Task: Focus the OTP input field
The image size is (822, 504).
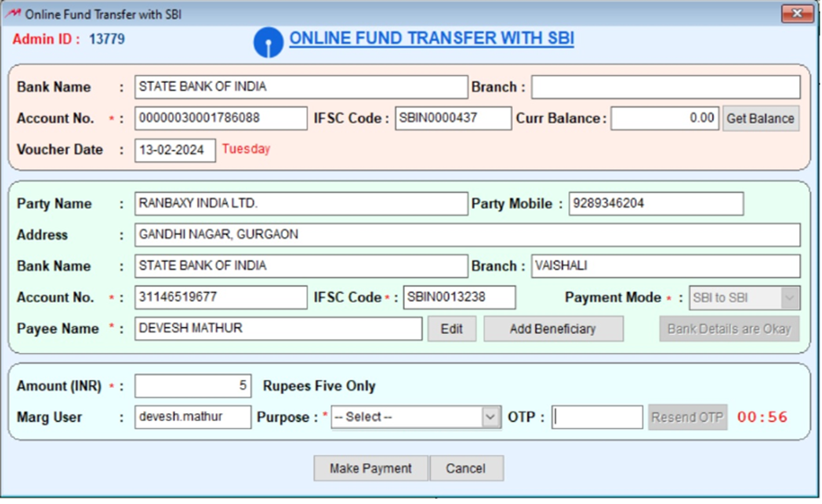Action: click(x=597, y=418)
